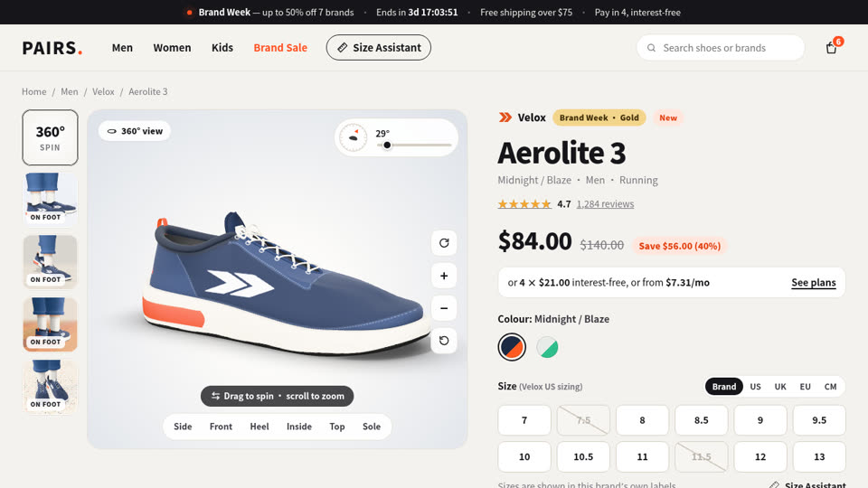Click the search magnifier icon
Image resolution: width=868 pixels, height=488 pixels.
[x=652, y=48]
